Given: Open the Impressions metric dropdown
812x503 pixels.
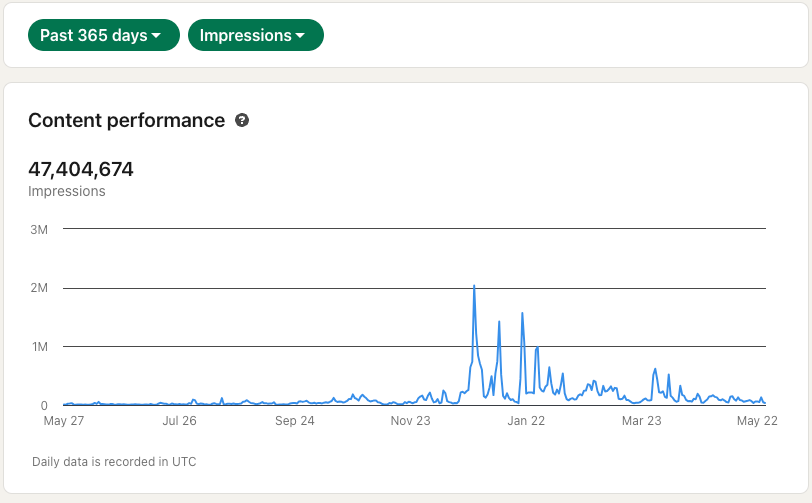Looking at the screenshot, I should click(256, 35).
